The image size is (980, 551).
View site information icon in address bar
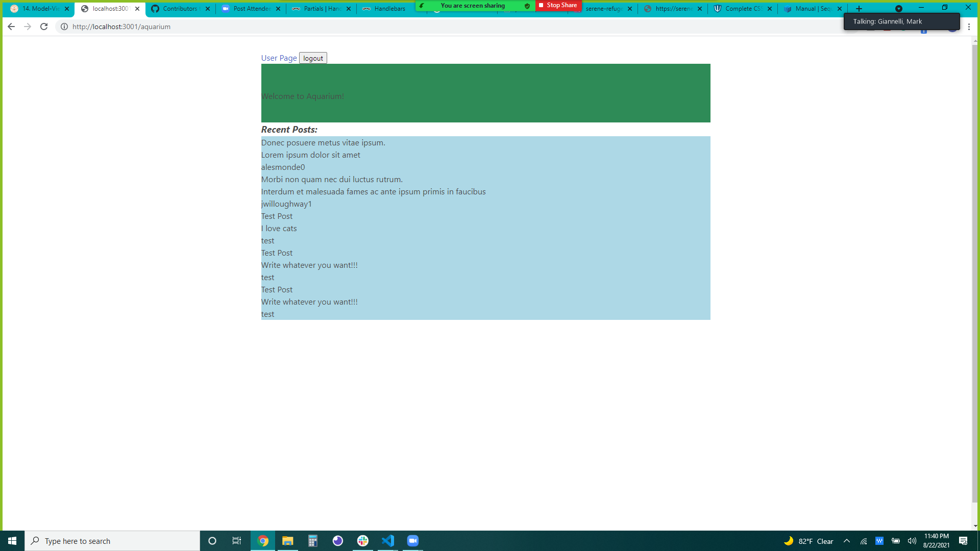click(x=64, y=27)
